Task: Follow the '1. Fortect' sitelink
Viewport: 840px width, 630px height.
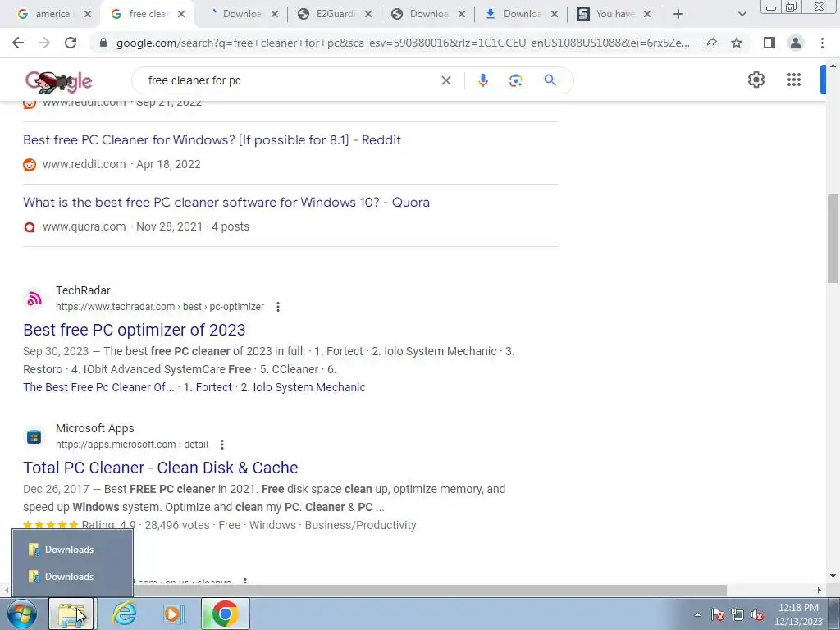Action: pyautogui.click(x=208, y=387)
